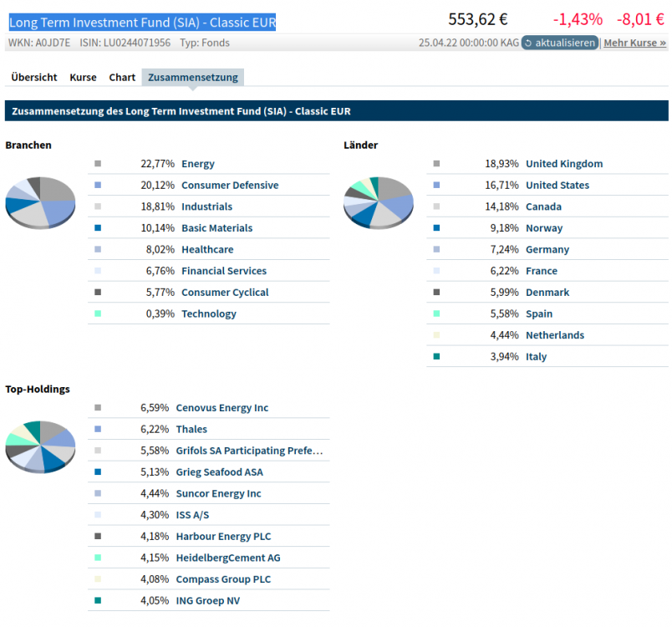Select the Zusammensetzung tab
The height and width of the screenshot is (627, 672).
pos(192,77)
